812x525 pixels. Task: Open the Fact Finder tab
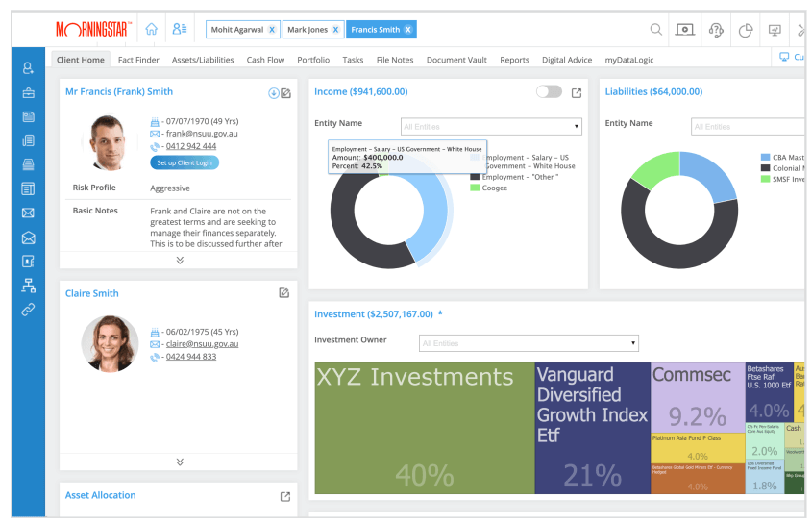pyautogui.click(x=138, y=60)
